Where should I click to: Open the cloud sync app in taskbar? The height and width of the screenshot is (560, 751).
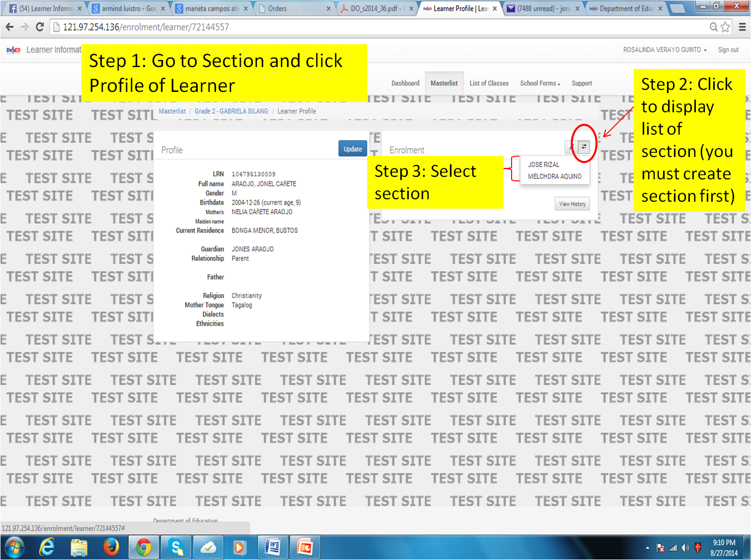coord(208,548)
